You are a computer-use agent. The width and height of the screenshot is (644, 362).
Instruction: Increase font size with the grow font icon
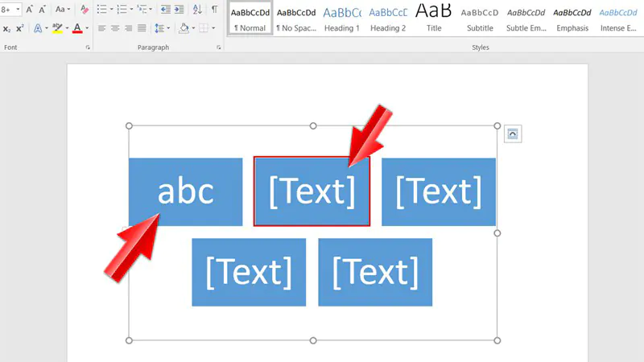pos(29,9)
